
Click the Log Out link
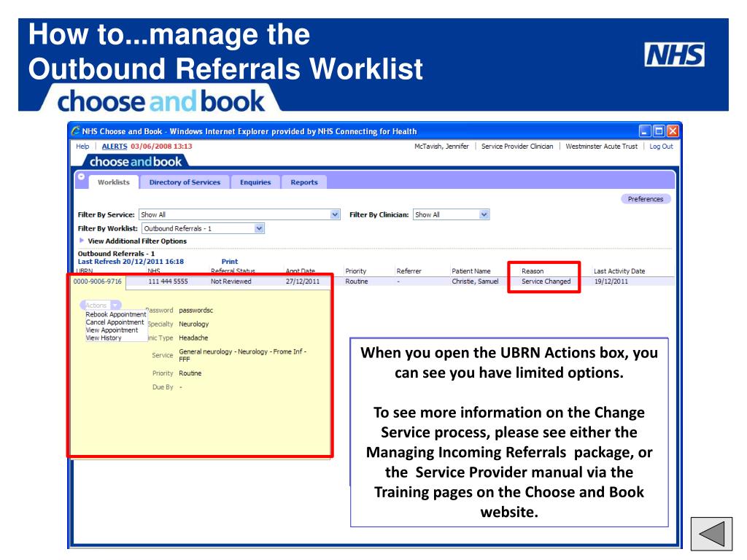(661, 146)
